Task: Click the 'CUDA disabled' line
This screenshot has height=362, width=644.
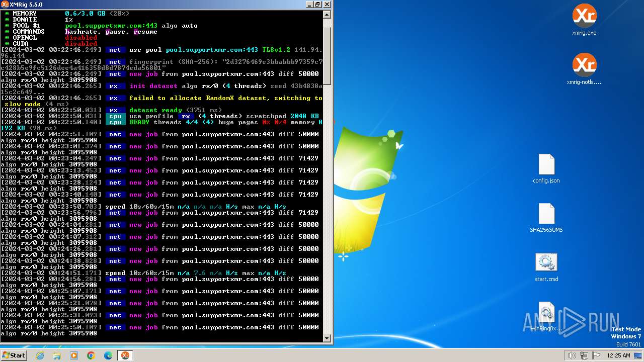Action: coord(51,44)
